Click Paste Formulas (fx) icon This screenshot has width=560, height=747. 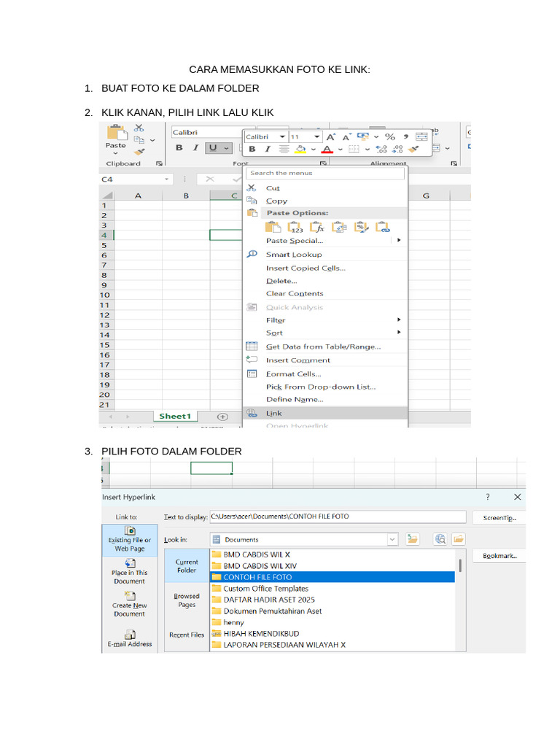click(317, 228)
